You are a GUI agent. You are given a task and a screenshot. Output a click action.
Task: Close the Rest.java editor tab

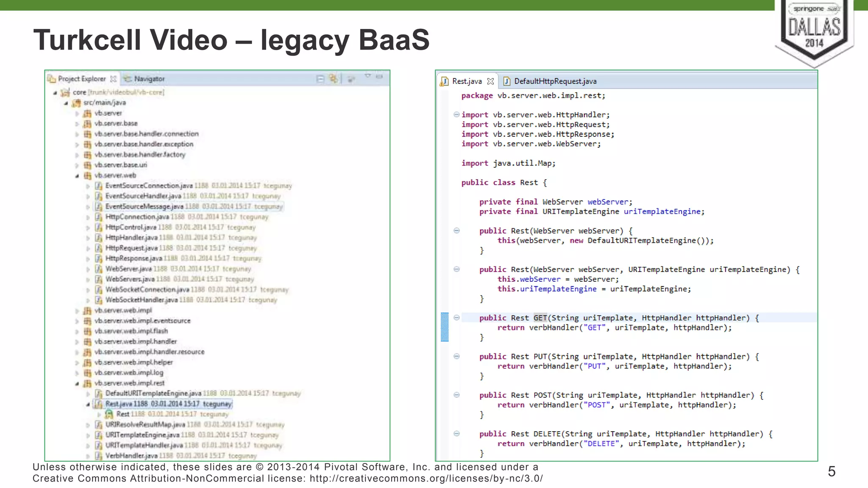pyautogui.click(x=490, y=81)
